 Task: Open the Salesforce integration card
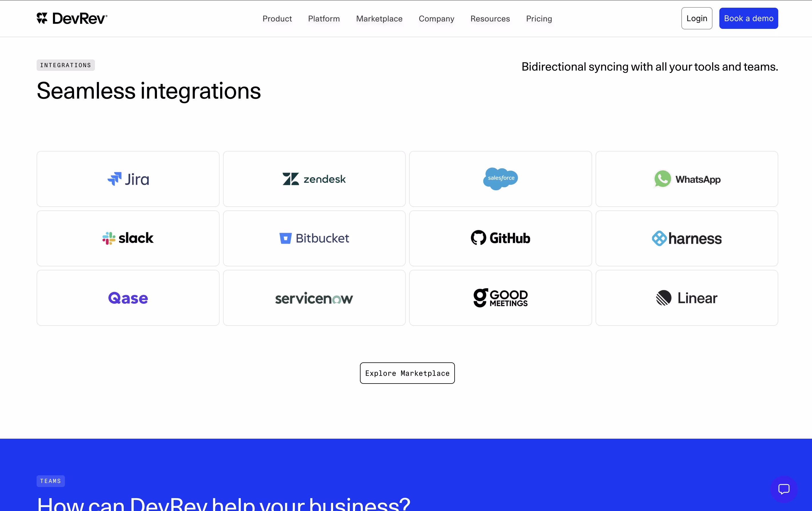pos(500,179)
